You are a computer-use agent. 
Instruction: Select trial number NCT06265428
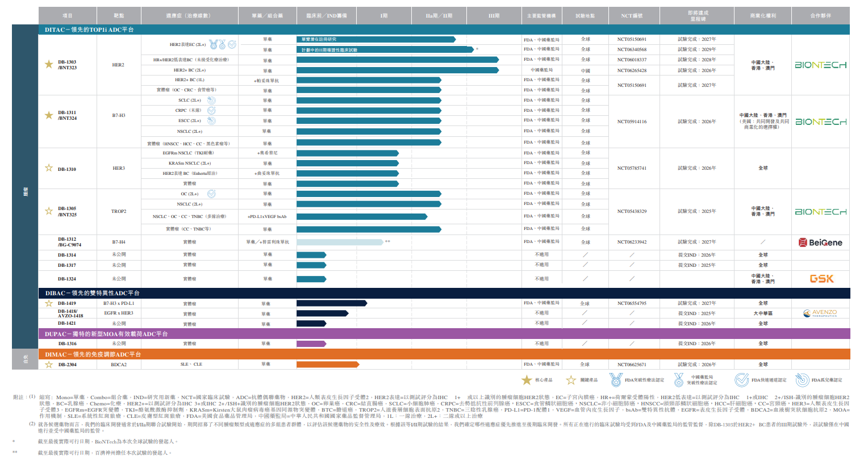click(x=632, y=70)
